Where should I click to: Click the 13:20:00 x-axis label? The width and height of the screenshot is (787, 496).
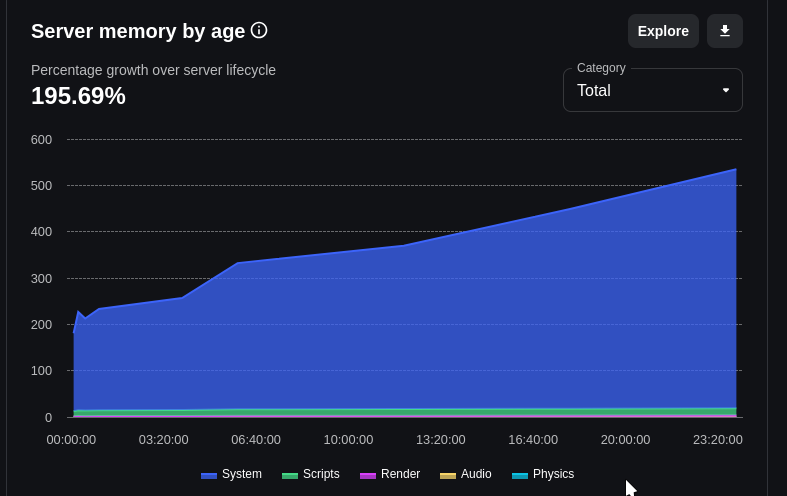(x=441, y=440)
